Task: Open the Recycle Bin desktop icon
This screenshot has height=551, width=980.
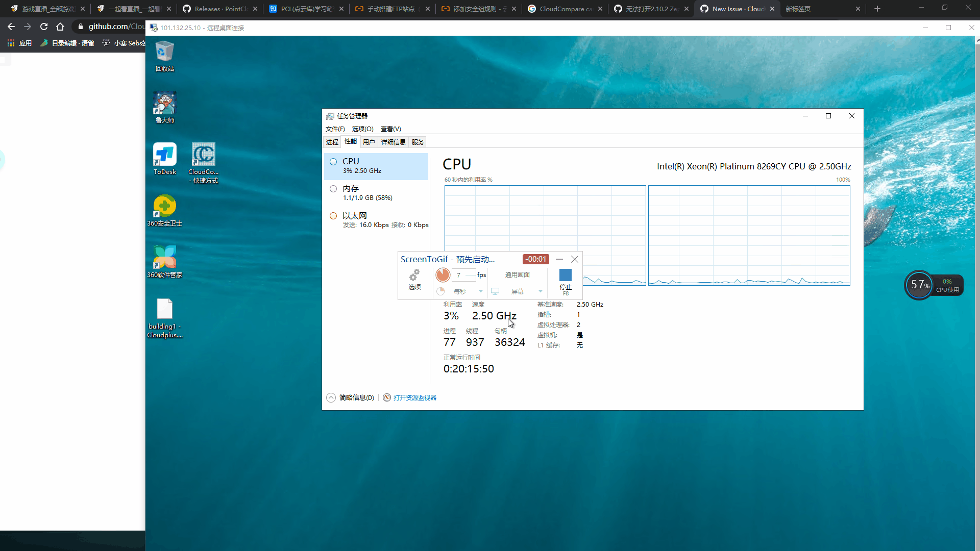Action: click(164, 57)
